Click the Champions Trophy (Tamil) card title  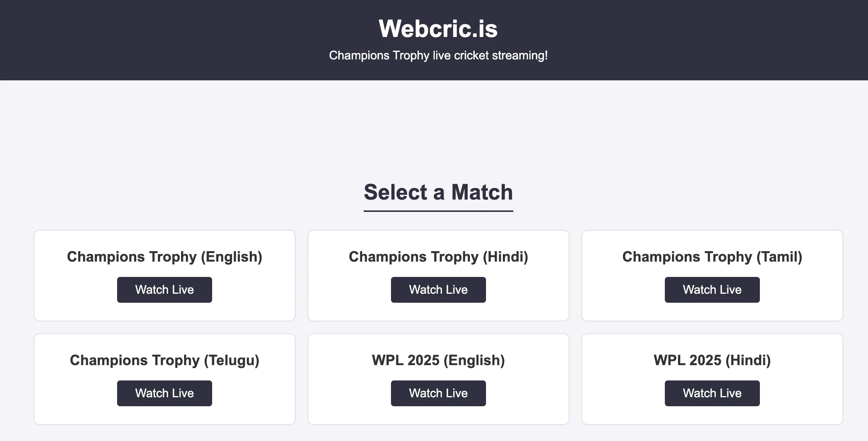pos(712,257)
